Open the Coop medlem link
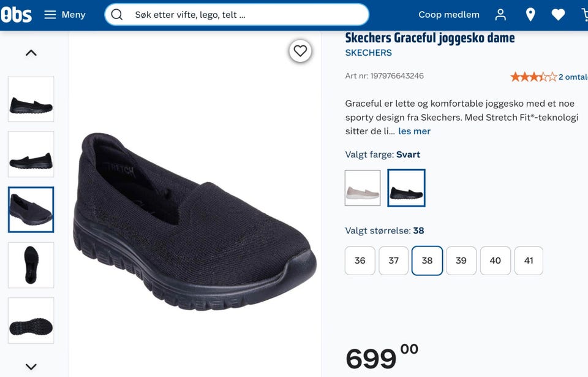The width and height of the screenshot is (588, 377). coord(449,15)
